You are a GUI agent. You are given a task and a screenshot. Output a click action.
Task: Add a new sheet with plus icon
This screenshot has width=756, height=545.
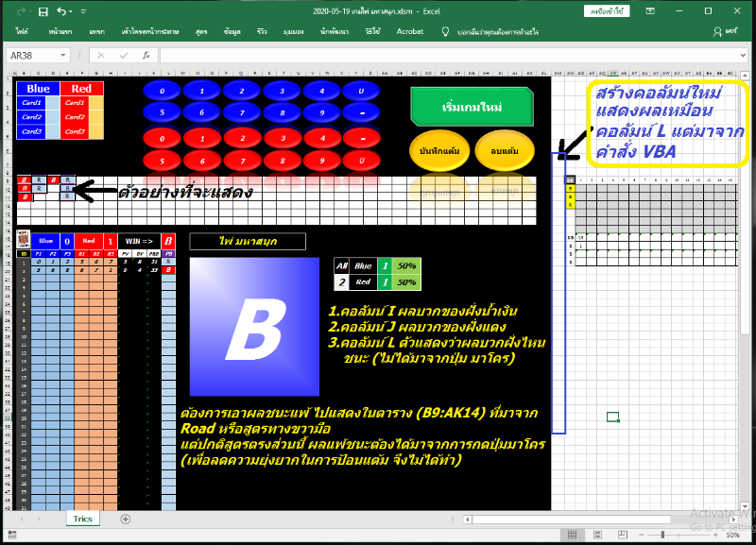(x=125, y=519)
